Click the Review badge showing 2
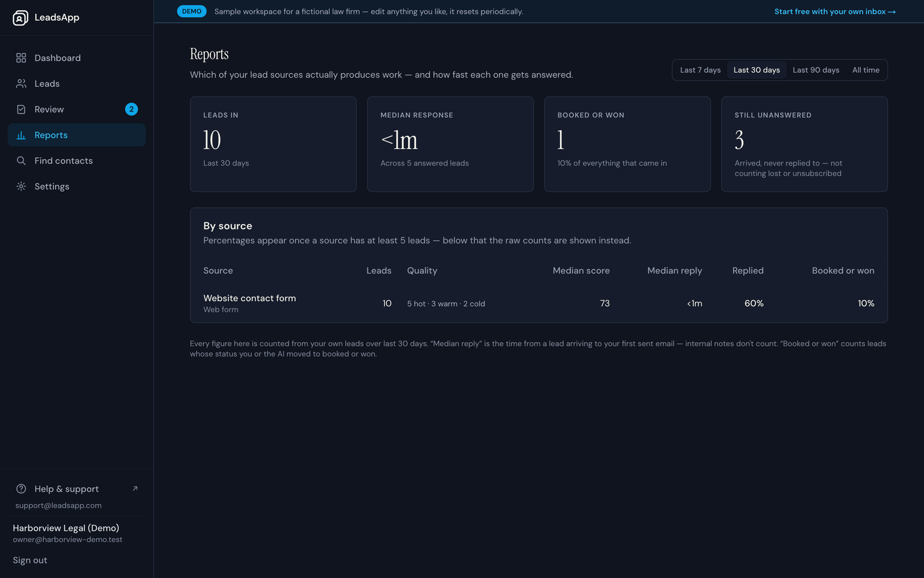The height and width of the screenshot is (578, 924). (132, 109)
